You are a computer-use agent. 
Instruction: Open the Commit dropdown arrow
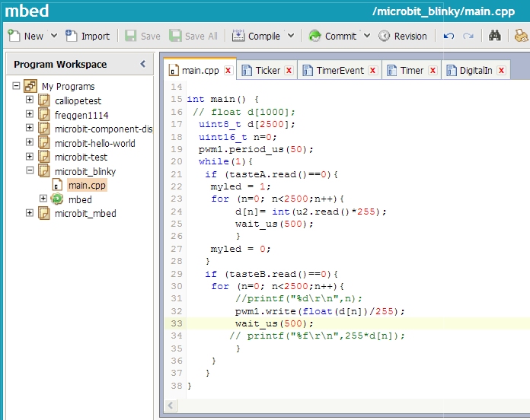366,36
